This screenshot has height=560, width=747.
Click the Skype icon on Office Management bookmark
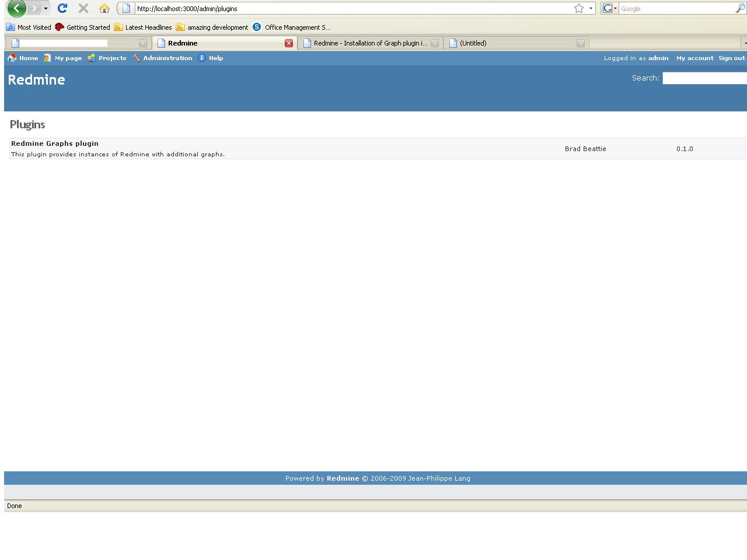point(257,27)
